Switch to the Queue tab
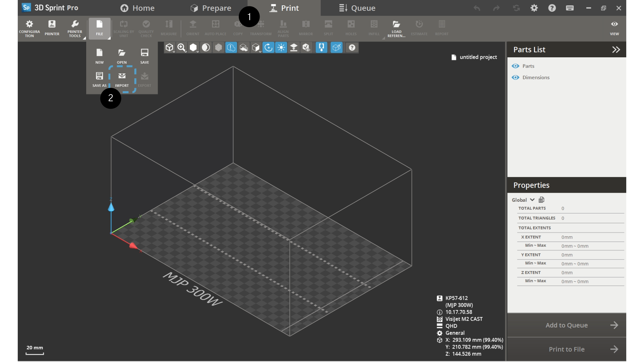The image size is (644, 362). pyautogui.click(x=357, y=8)
